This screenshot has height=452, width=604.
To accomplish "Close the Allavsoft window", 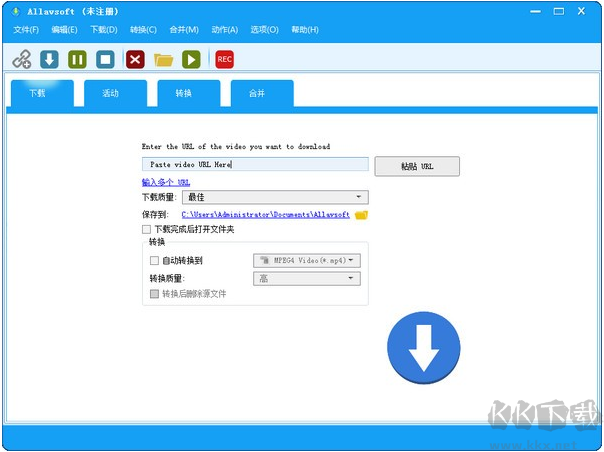I will pyautogui.click(x=581, y=11).
